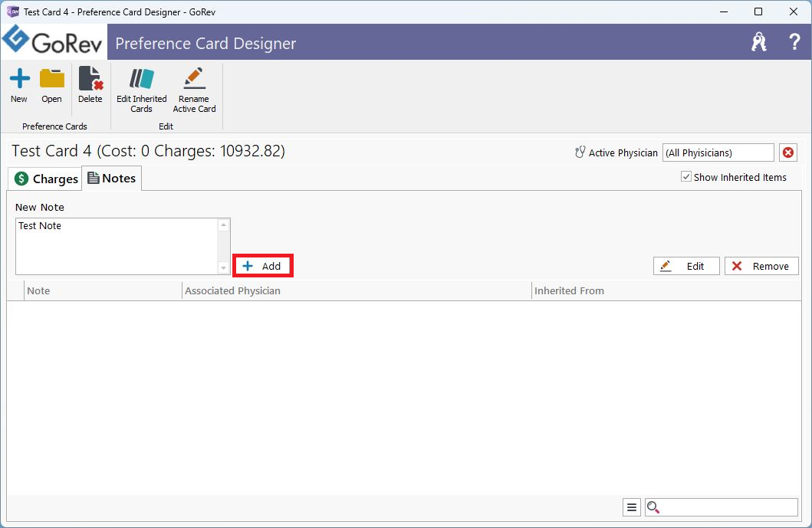812x528 pixels.
Task: Toggle Show Inherited Items checkbox
Action: [x=686, y=177]
